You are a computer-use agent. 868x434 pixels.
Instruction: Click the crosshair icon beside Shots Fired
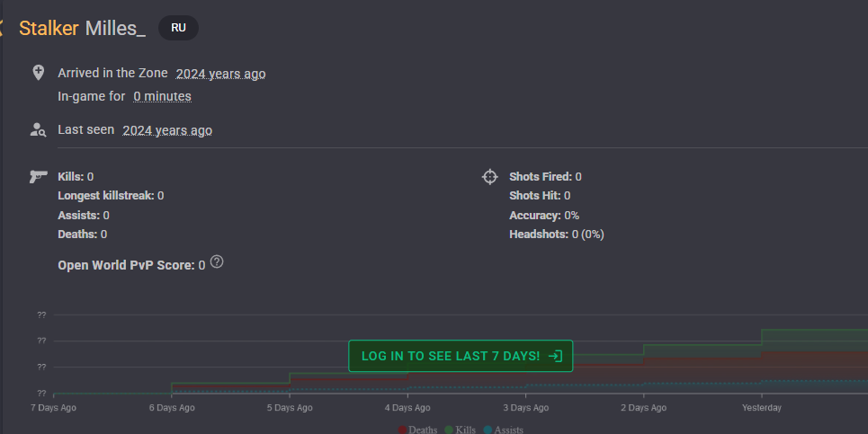489,176
